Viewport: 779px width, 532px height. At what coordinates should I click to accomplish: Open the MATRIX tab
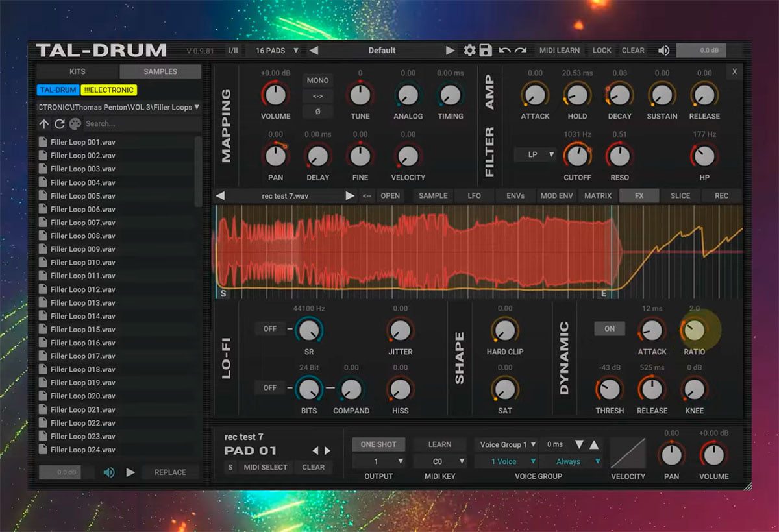click(x=598, y=195)
